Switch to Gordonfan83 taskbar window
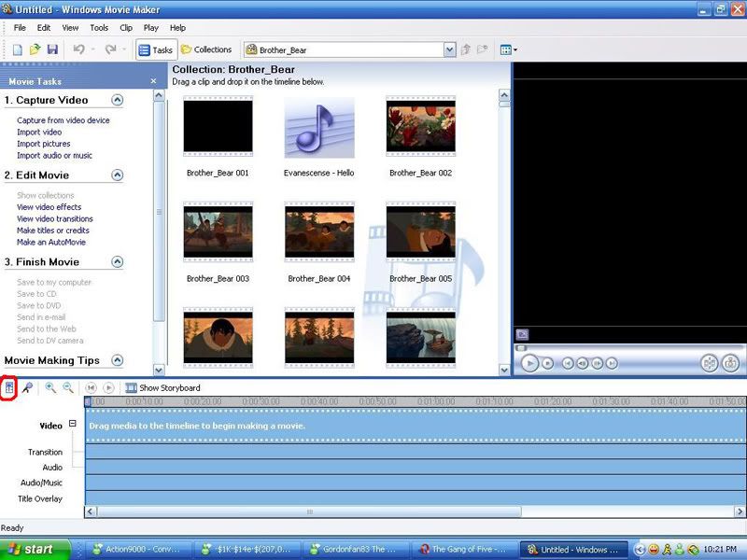 click(355, 550)
